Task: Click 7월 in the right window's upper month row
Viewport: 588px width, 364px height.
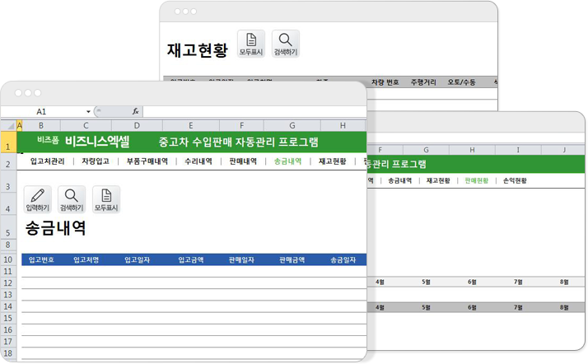Action: [518, 282]
